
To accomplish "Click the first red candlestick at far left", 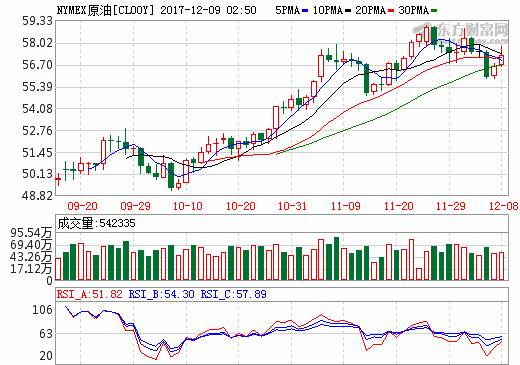I will tap(58, 179).
